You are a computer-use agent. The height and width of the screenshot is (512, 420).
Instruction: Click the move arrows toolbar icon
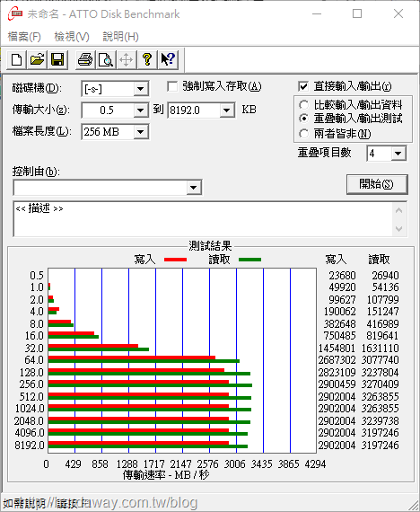(127, 60)
